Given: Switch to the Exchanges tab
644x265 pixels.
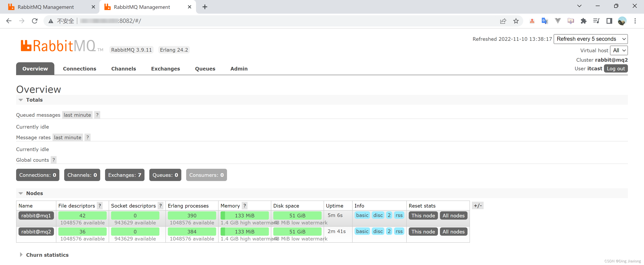Looking at the screenshot, I should pos(165,69).
